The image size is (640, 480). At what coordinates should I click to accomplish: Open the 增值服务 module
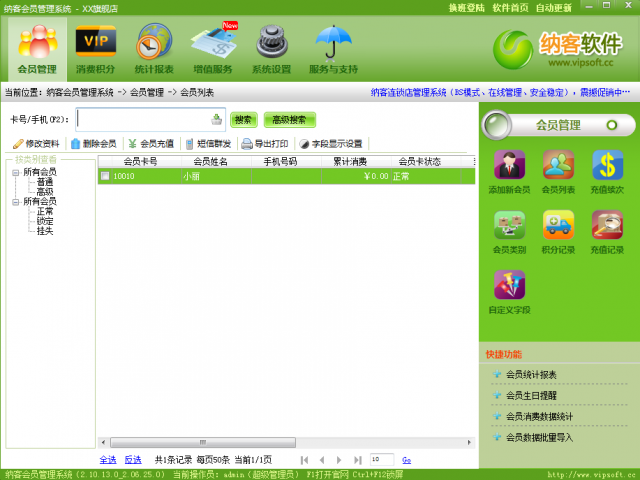(x=213, y=49)
